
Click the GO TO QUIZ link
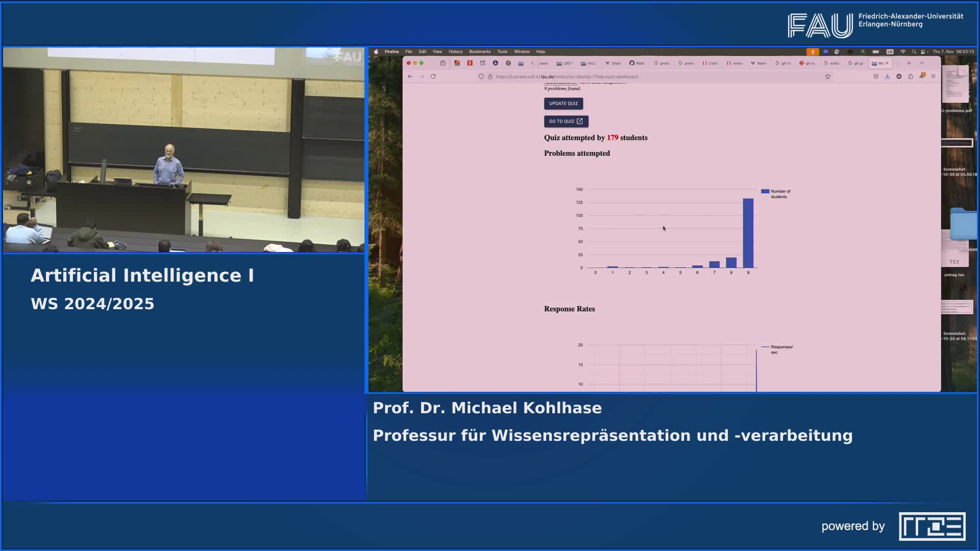click(566, 121)
